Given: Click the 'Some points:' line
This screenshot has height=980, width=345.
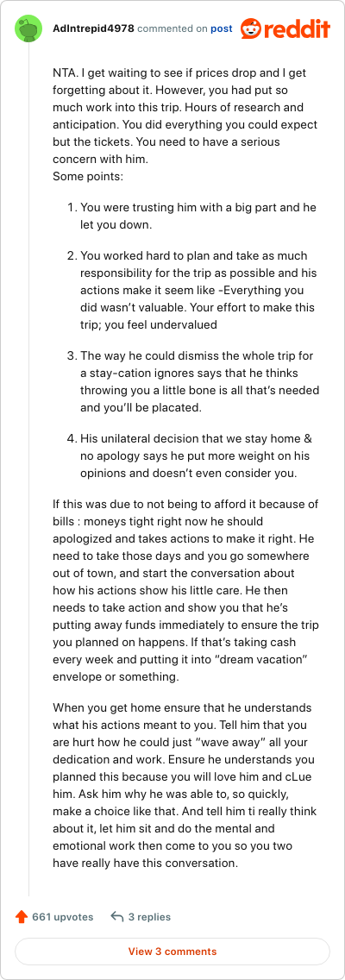Looking at the screenshot, I should click(88, 176).
